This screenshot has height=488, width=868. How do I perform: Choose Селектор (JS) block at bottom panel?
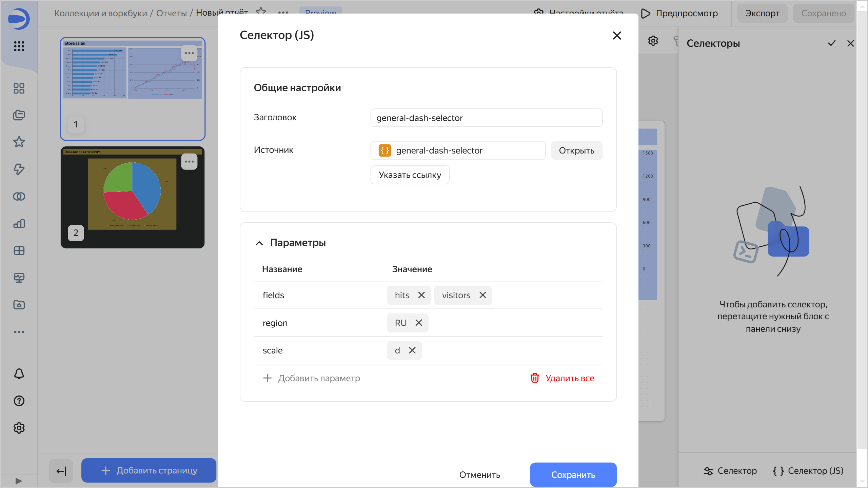tap(808, 471)
